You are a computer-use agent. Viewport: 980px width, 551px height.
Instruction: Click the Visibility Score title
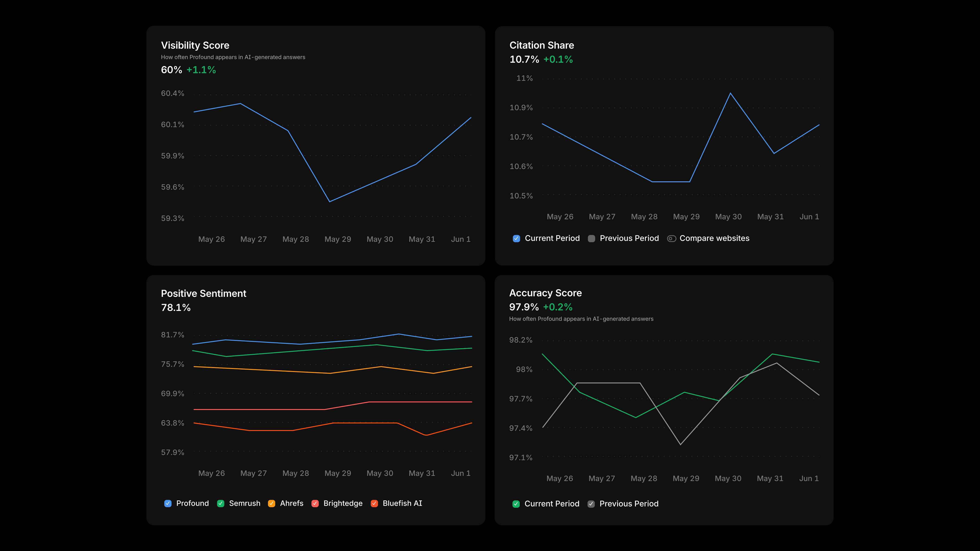pyautogui.click(x=195, y=45)
